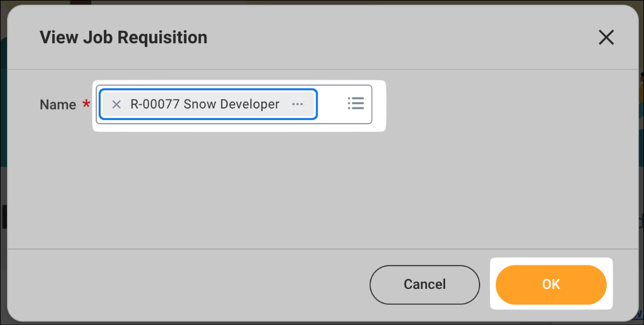Focus the empty space inside Name field
The height and width of the screenshot is (325, 644).
coord(332,104)
